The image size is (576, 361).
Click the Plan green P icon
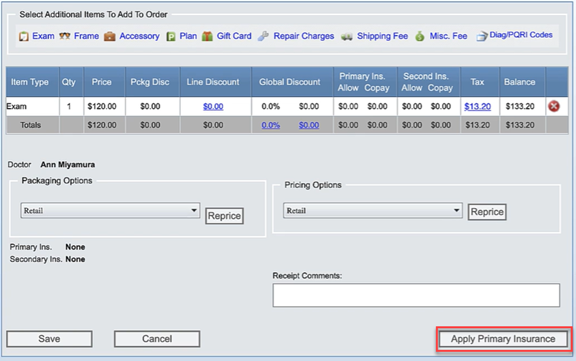point(171,37)
